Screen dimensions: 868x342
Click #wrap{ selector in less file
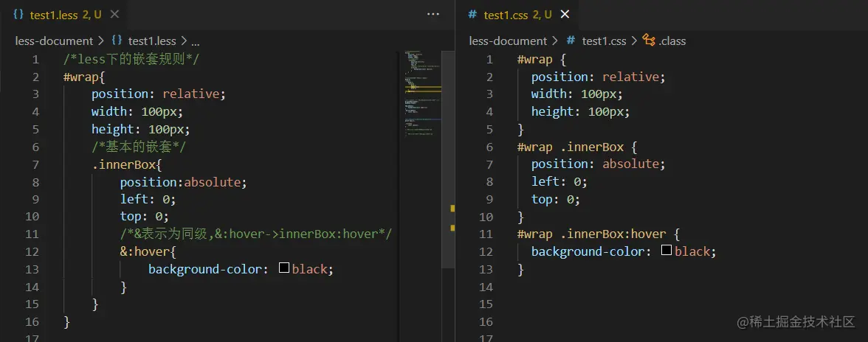coord(84,77)
